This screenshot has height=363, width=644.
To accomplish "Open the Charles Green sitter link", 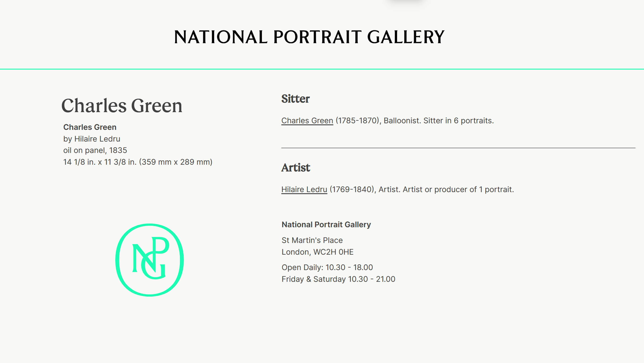I will pyautogui.click(x=307, y=121).
